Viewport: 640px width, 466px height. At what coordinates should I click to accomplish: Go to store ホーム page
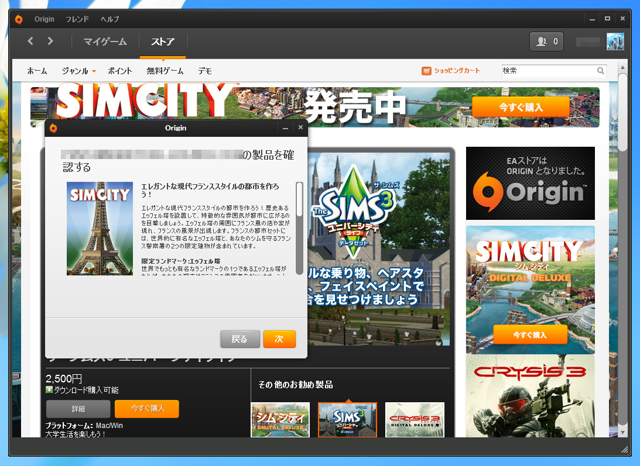(x=37, y=71)
